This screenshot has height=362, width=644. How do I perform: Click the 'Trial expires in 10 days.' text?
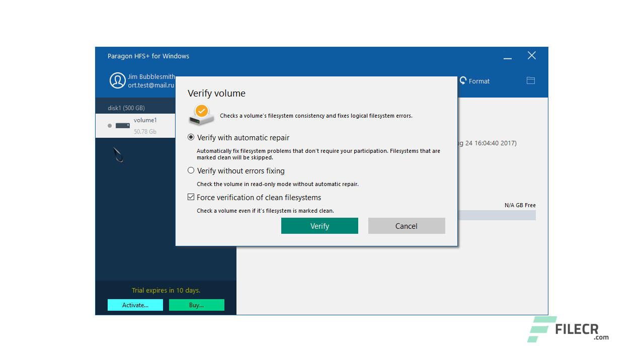pyautogui.click(x=166, y=290)
